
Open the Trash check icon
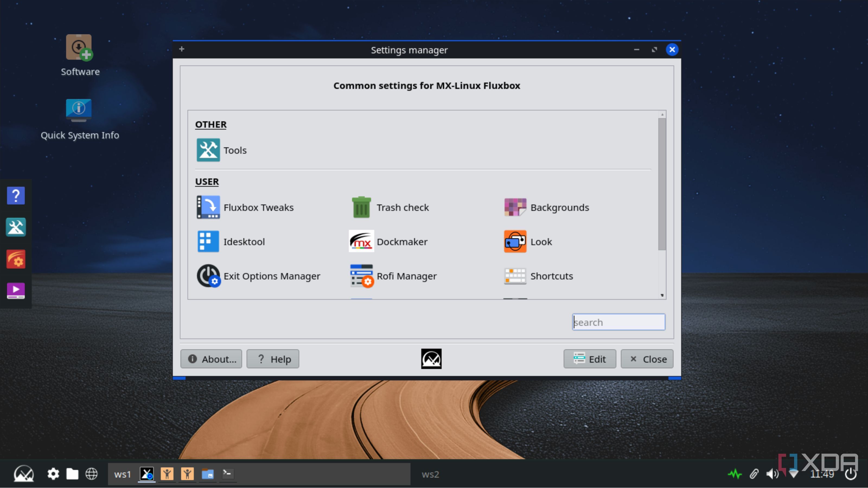[361, 207]
